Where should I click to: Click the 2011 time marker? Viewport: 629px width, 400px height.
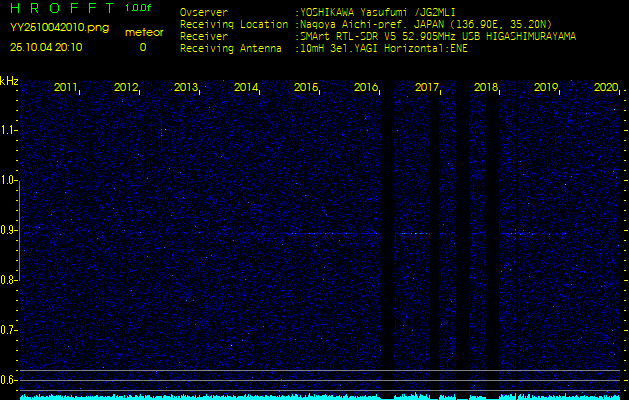[65, 87]
